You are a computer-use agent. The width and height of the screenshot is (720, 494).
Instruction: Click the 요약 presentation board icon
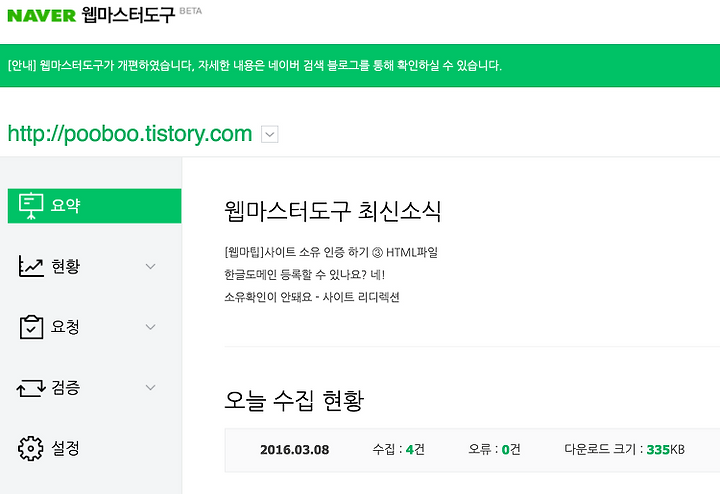[x=31, y=206]
